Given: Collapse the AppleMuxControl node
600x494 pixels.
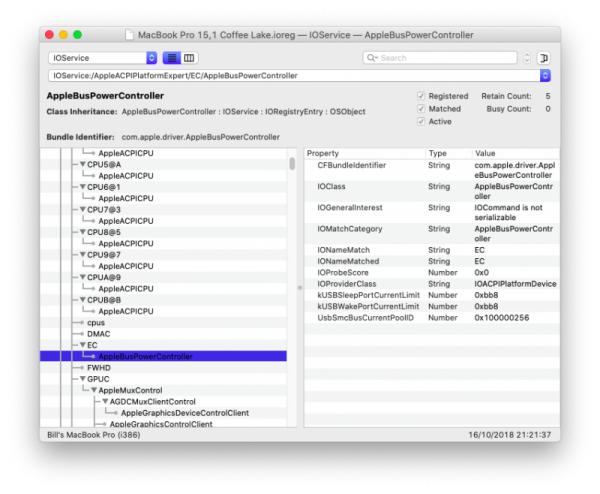Looking at the screenshot, I should tap(92, 390).
